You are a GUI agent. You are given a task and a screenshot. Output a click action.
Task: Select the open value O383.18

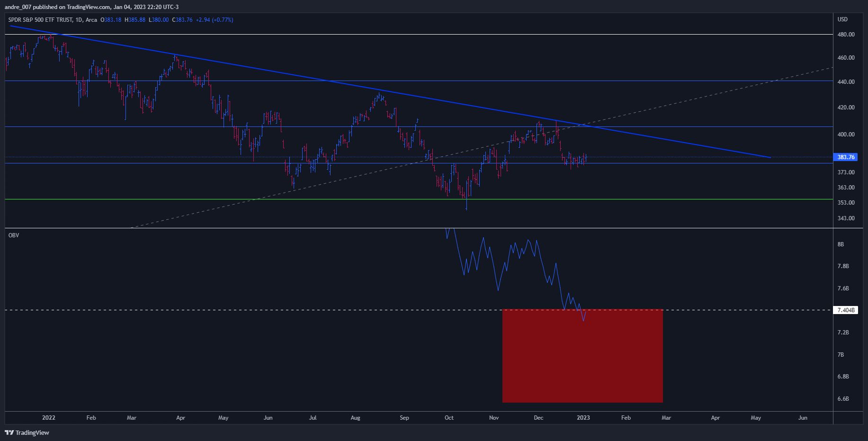coord(111,20)
